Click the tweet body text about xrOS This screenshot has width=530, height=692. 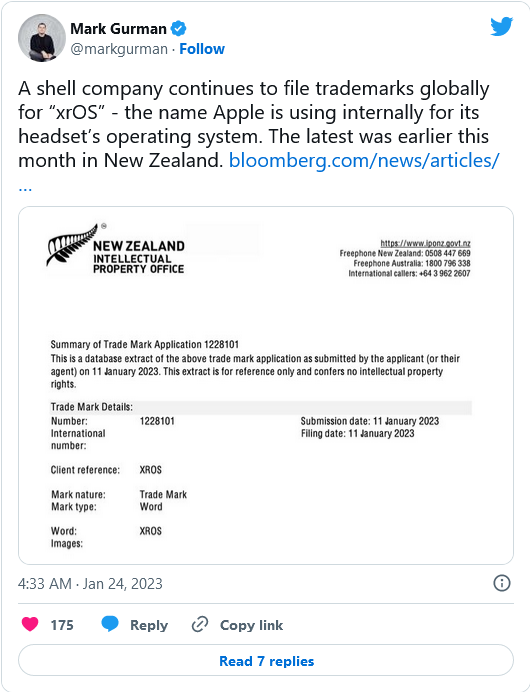click(x=254, y=124)
